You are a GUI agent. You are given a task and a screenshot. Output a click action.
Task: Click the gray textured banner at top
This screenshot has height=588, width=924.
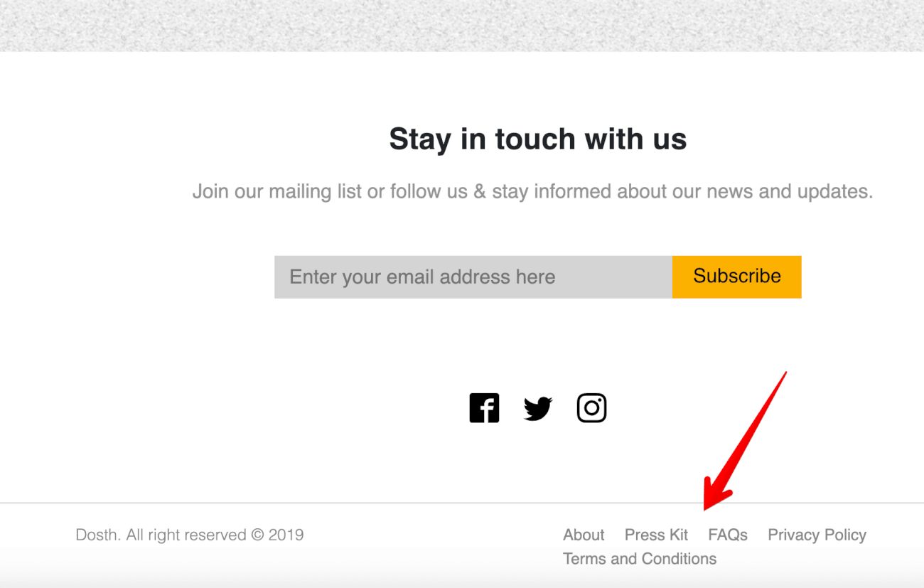(462, 26)
